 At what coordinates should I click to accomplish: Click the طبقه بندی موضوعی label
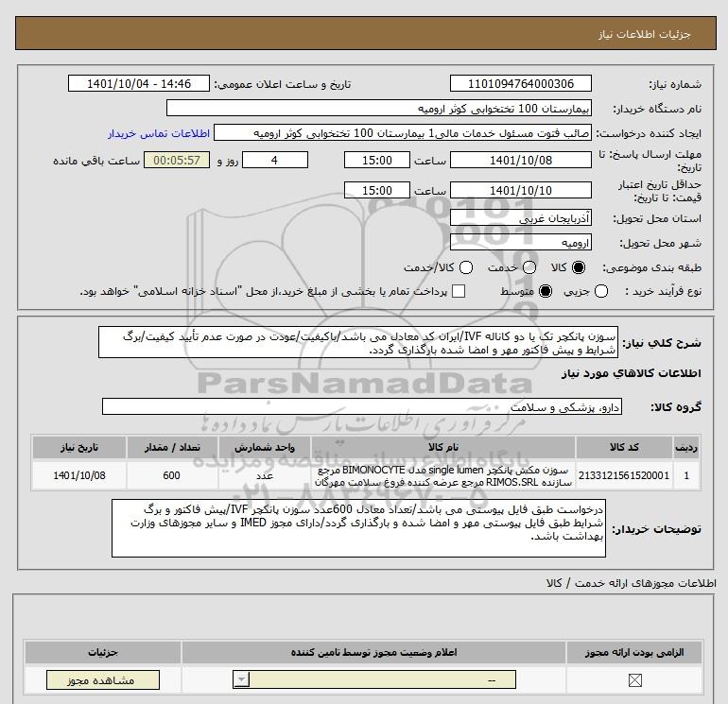[x=651, y=267]
